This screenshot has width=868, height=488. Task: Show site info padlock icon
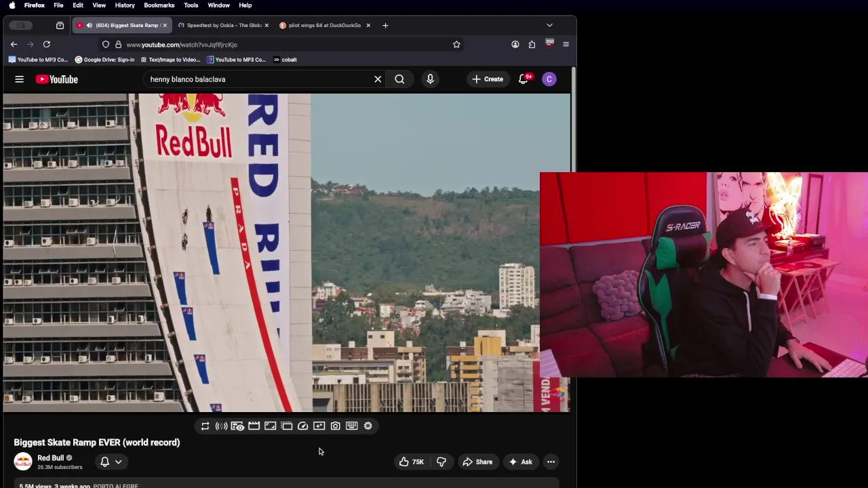pos(118,45)
